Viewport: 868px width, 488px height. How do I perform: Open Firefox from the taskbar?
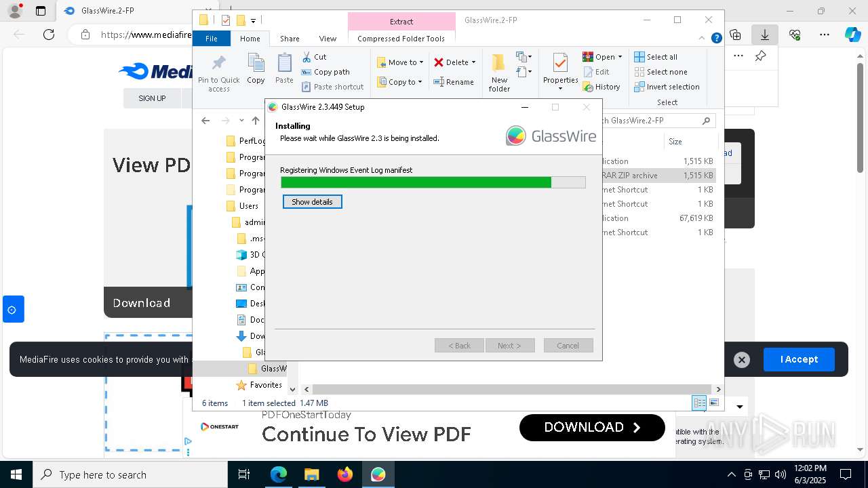point(344,474)
